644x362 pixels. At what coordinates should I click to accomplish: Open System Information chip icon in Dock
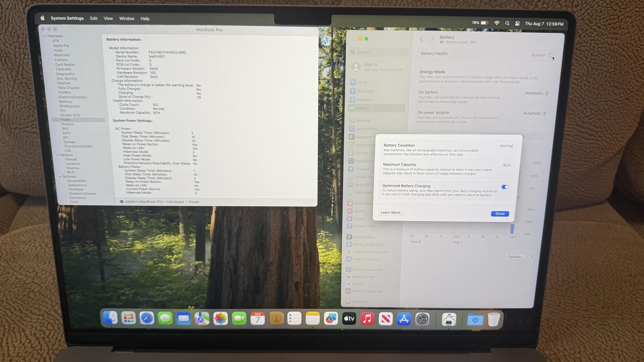coord(449,319)
